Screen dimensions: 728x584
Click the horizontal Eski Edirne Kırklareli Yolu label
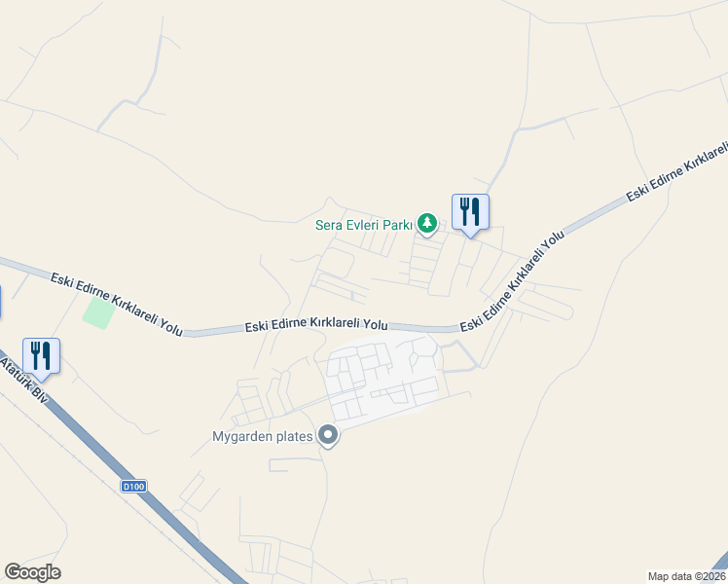(x=316, y=324)
